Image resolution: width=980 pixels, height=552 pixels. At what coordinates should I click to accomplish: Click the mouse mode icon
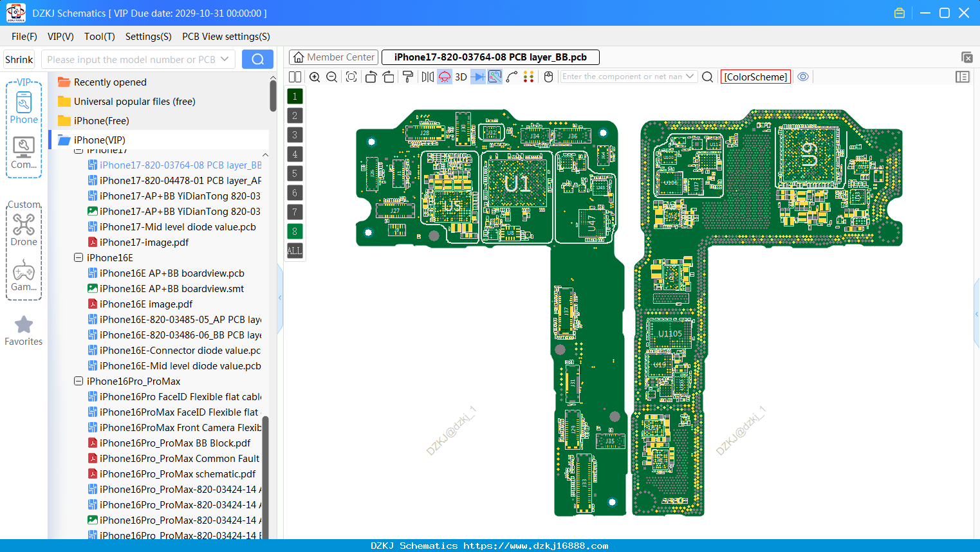pos(549,77)
